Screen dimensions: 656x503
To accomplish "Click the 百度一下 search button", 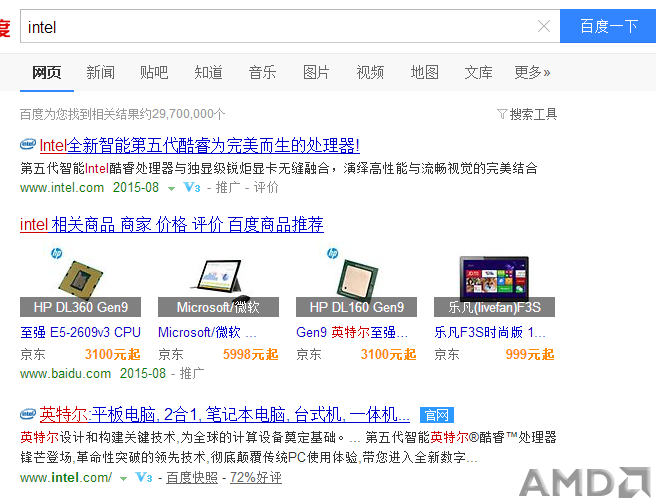I will [x=608, y=26].
